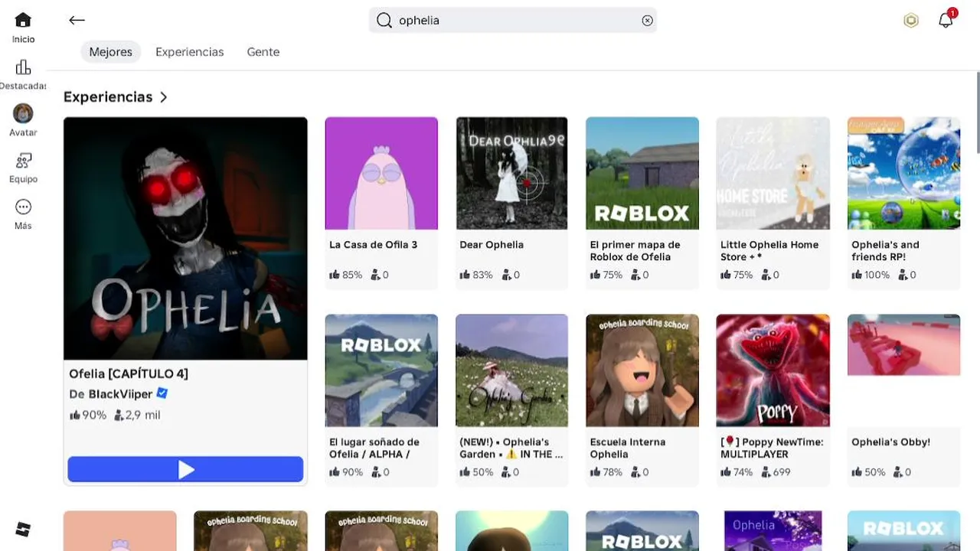Click the ophelia search field
This screenshot has width=980, height=551.
pos(513,21)
